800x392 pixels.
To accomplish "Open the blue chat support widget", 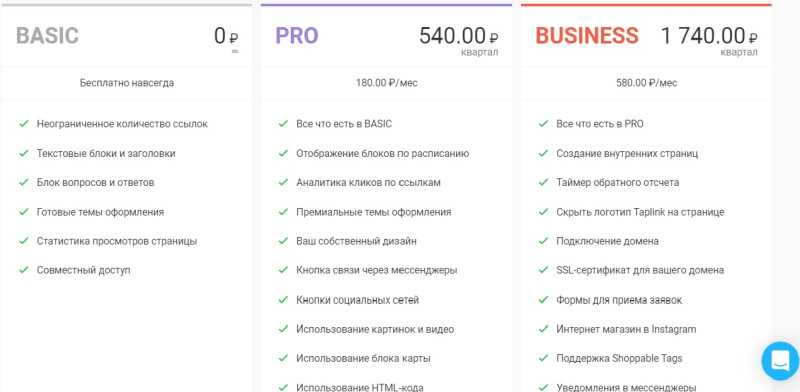I will pyautogui.click(x=780, y=361).
